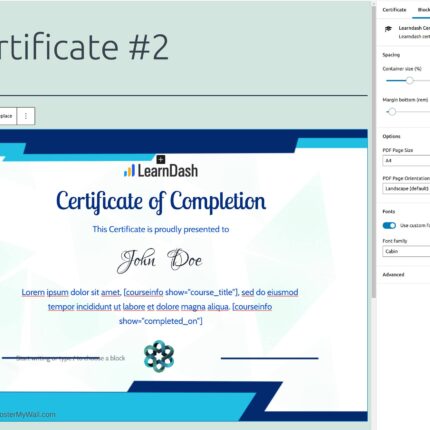
Task: Click the Certificate #2 page title
Action: [x=83, y=47]
